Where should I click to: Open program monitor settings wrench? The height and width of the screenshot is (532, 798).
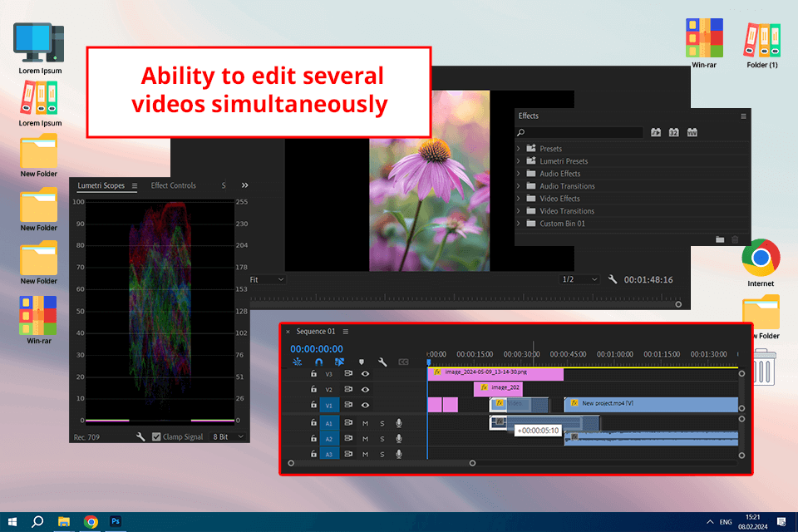tap(613, 279)
